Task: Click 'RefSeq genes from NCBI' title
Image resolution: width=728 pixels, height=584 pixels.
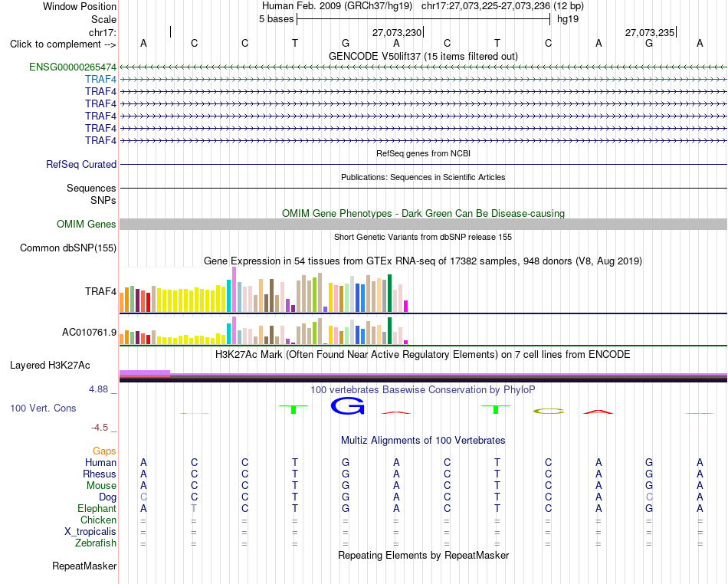Action: point(423,153)
